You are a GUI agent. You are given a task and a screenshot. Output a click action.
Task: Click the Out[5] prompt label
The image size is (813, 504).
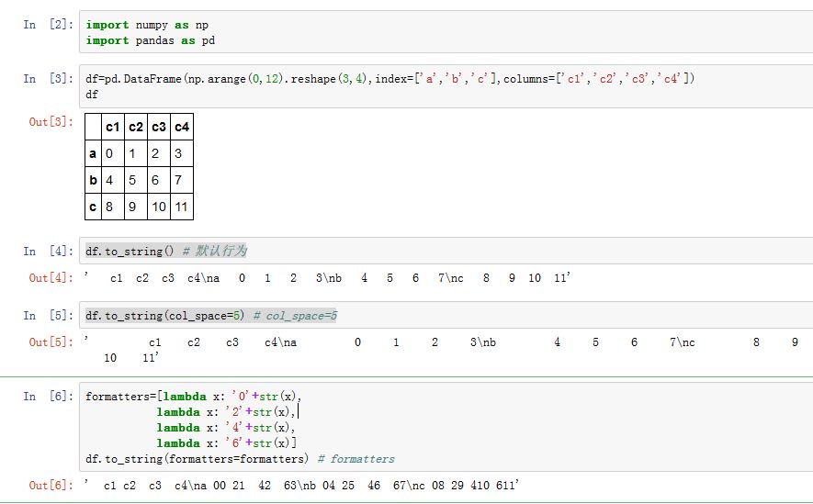point(51,342)
